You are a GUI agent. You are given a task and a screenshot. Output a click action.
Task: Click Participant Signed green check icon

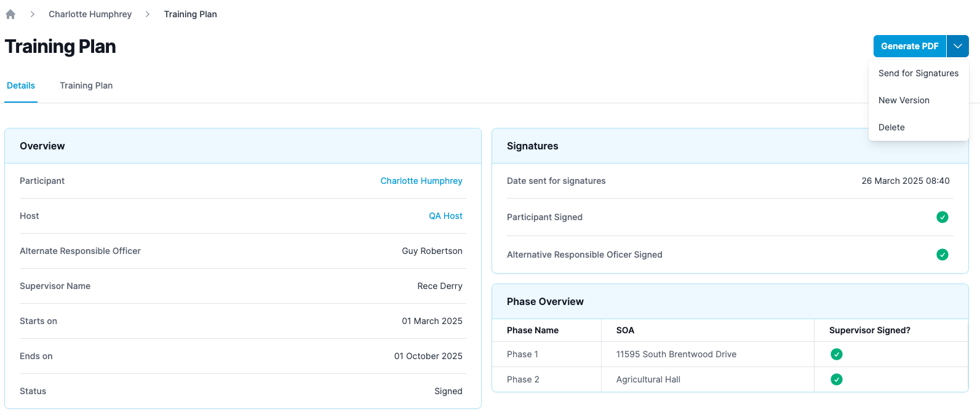pyautogui.click(x=942, y=217)
